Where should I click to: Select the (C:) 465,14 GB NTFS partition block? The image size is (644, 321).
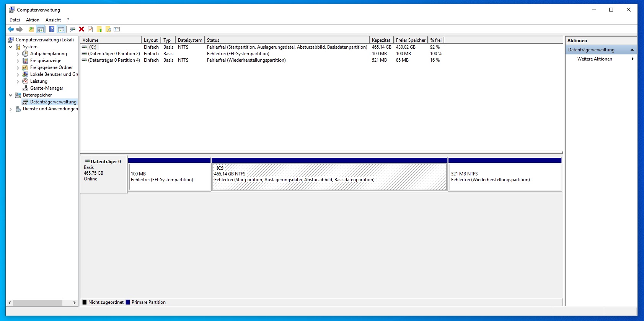pyautogui.click(x=329, y=177)
